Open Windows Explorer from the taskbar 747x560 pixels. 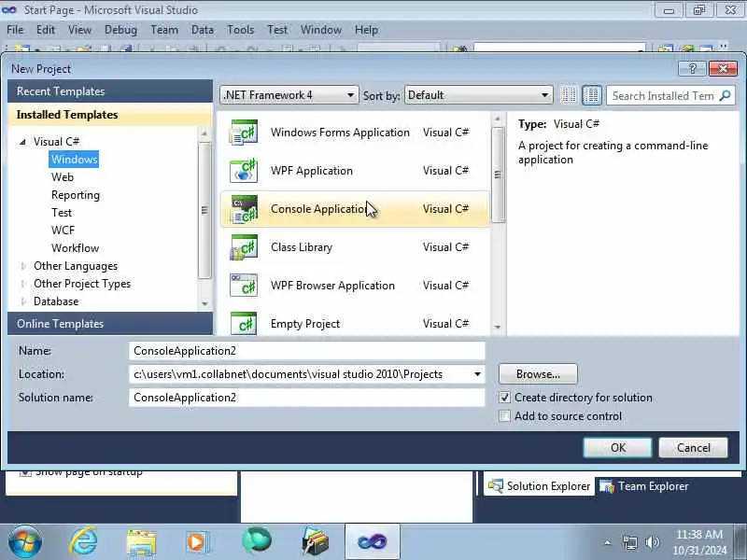[141, 542]
